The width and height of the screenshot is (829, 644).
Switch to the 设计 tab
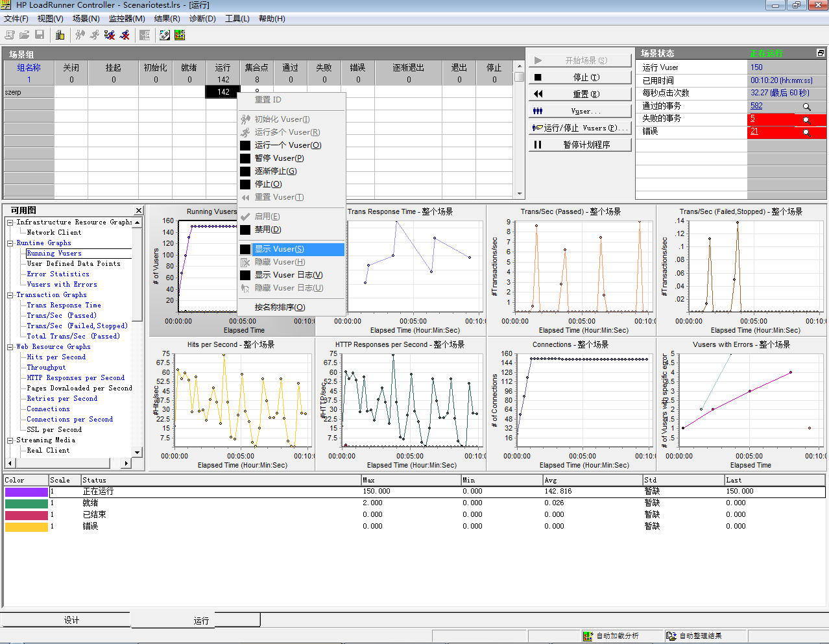66,620
